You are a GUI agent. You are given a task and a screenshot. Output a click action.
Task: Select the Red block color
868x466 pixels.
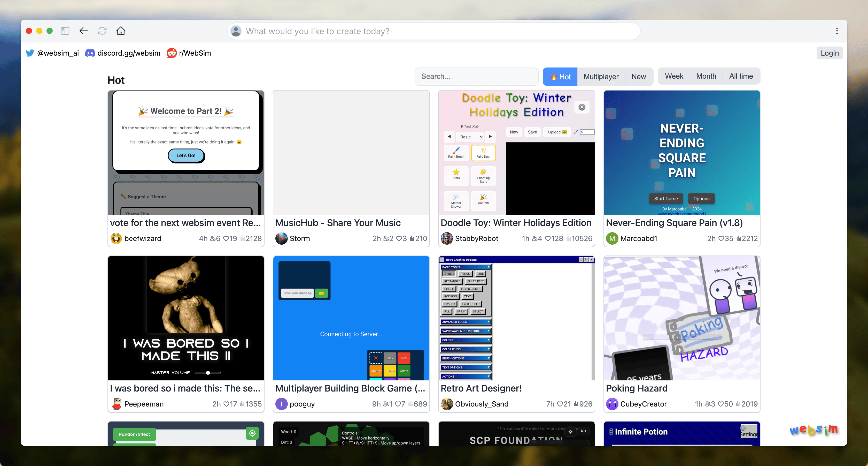(404, 358)
